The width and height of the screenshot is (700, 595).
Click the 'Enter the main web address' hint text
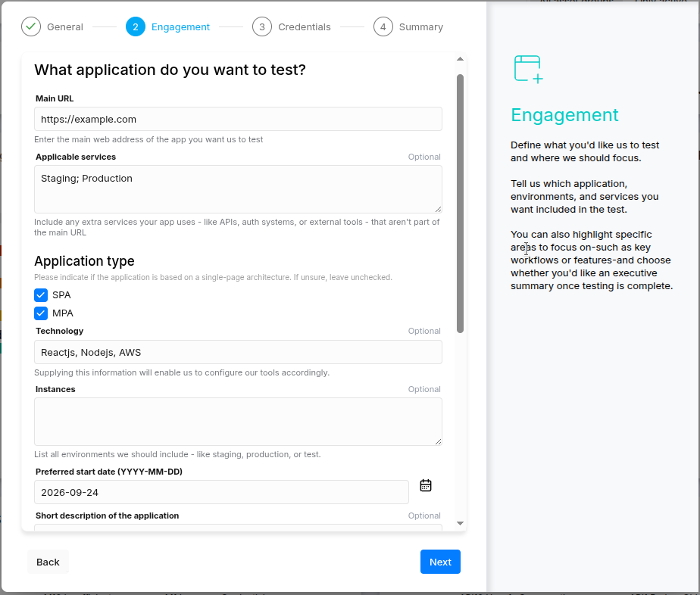coord(148,139)
